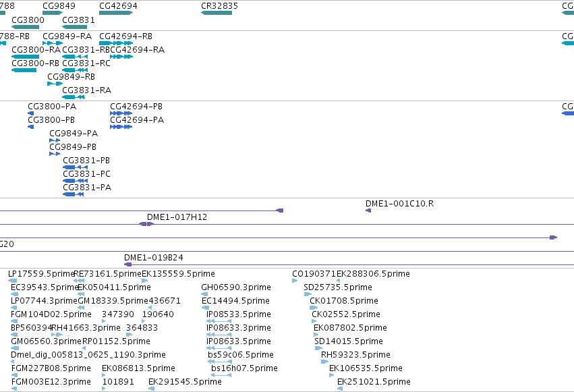
Task: Select the EK251021.5prime EST label
Action: (x=374, y=383)
